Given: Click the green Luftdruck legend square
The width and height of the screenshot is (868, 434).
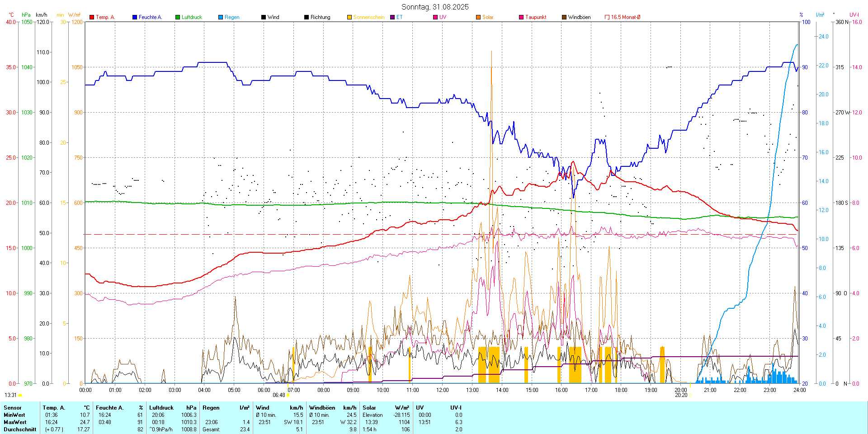Looking at the screenshot, I should 178,17.
